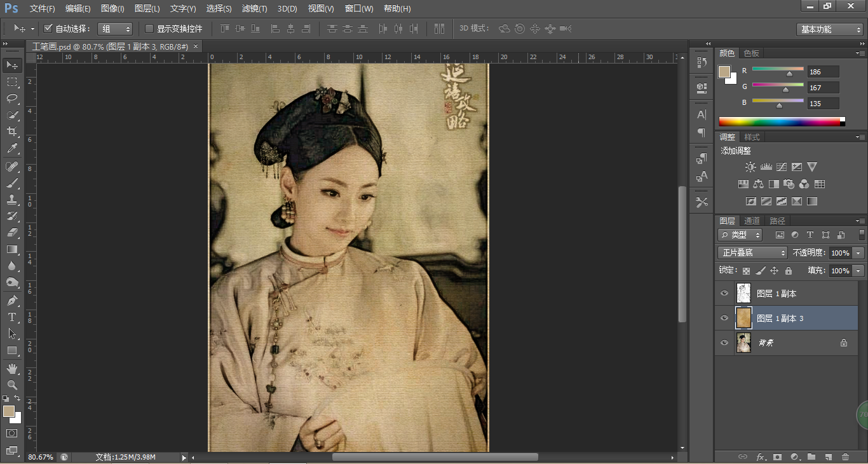Click the Auto-Align Layers icon

[x=439, y=29]
